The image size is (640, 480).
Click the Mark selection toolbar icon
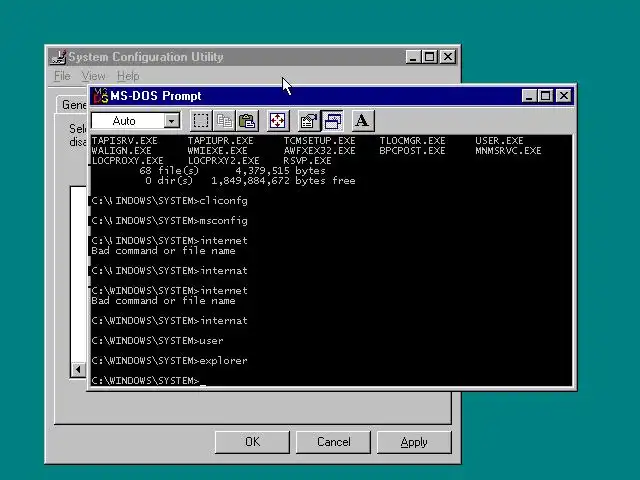(x=201, y=121)
